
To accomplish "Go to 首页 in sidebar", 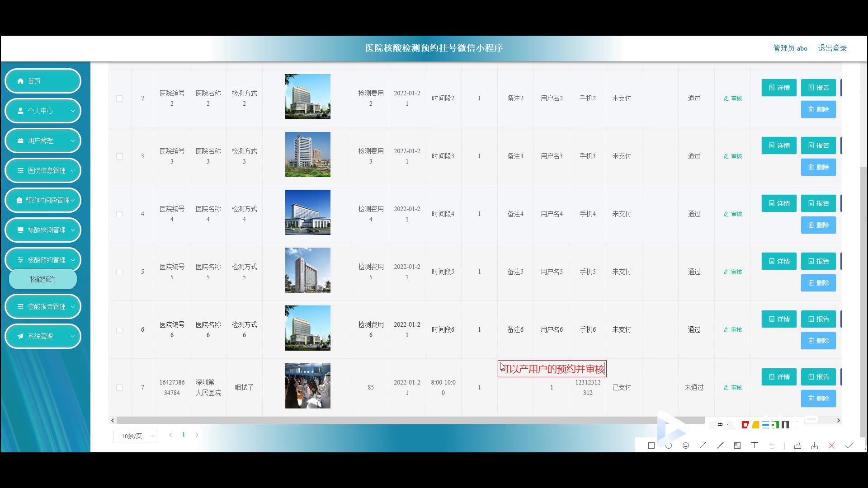I will (x=43, y=81).
